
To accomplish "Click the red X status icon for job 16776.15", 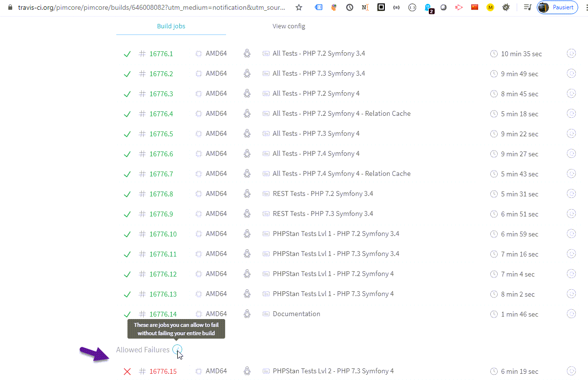I will pos(127,371).
